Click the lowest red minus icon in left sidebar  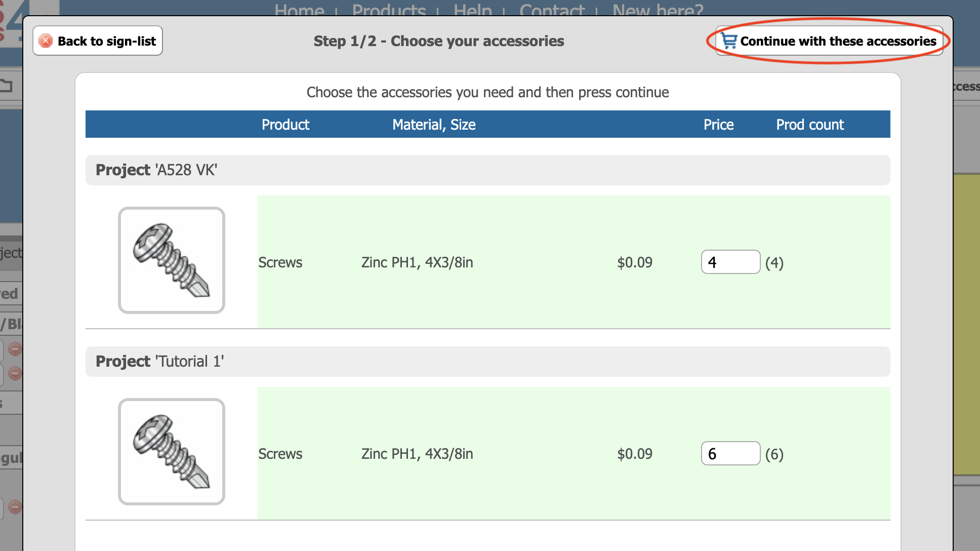tap(15, 507)
